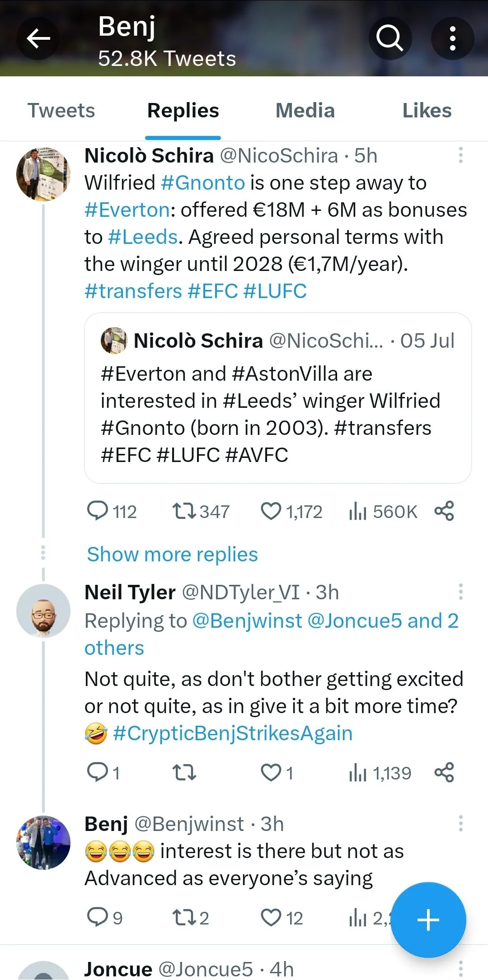Open Neil Tyler's profile avatar

pos(43,611)
